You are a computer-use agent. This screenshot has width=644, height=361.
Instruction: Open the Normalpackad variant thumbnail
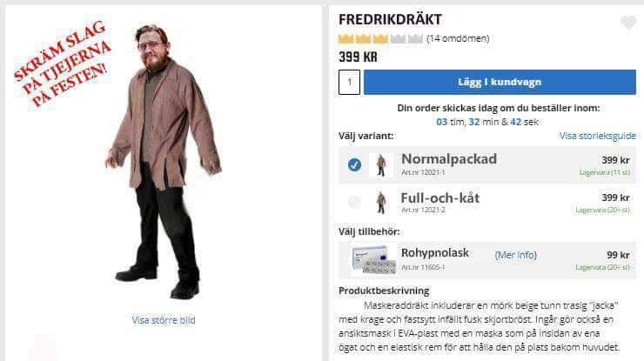pos(380,165)
